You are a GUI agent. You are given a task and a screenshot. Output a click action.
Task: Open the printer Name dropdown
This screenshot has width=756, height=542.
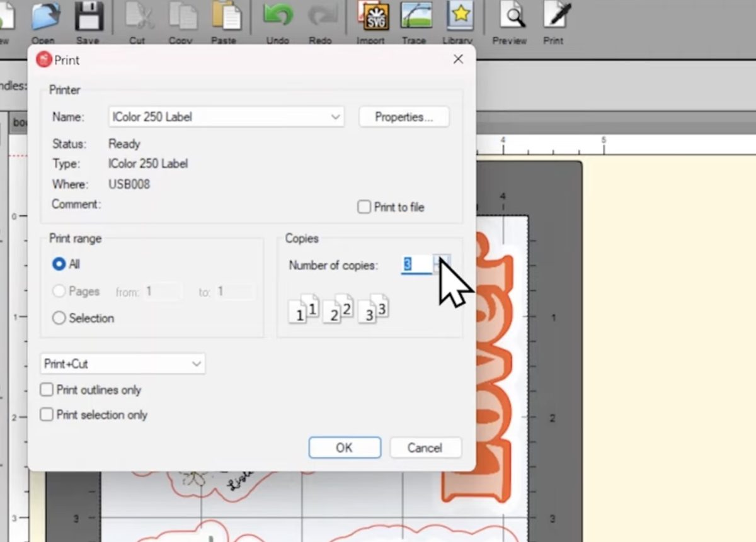[x=226, y=116]
